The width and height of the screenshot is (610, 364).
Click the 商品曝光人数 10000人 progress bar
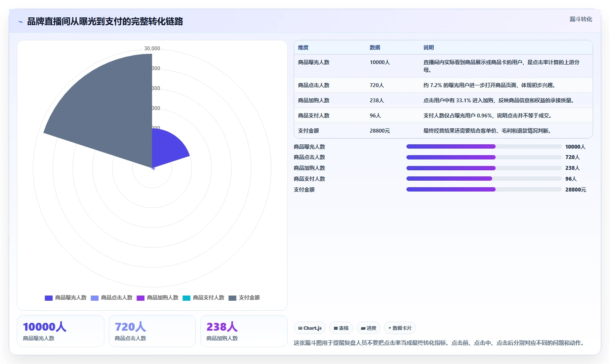point(484,146)
